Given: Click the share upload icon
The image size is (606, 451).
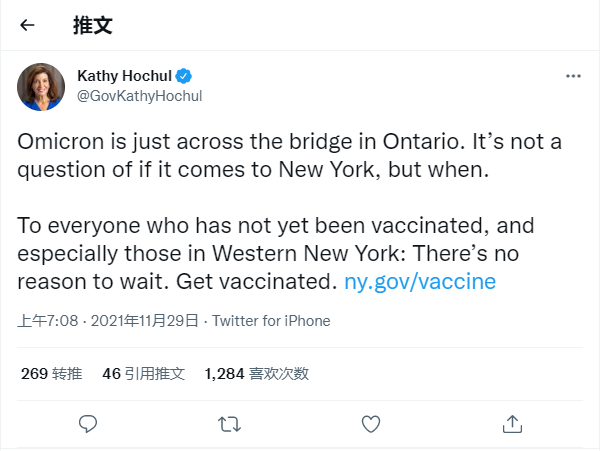Looking at the screenshot, I should pyautogui.click(x=512, y=423).
